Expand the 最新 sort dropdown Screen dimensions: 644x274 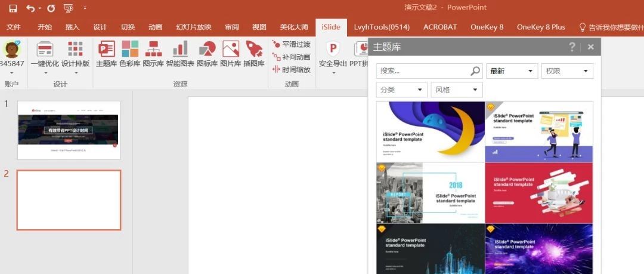512,71
